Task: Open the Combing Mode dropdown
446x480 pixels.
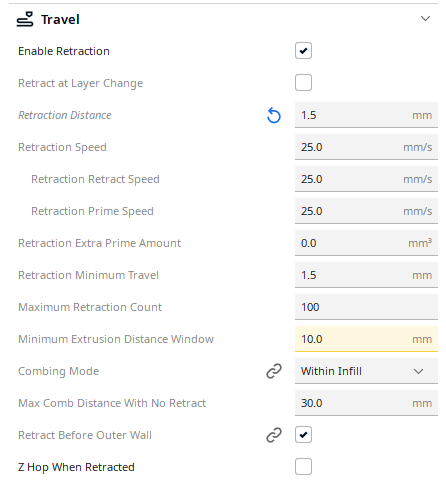Action: click(366, 371)
